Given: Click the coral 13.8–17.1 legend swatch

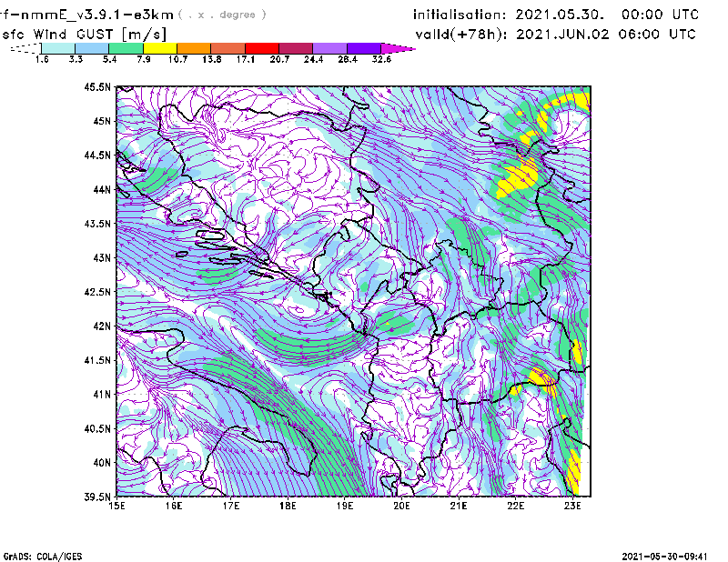Looking at the screenshot, I should 228,48.
